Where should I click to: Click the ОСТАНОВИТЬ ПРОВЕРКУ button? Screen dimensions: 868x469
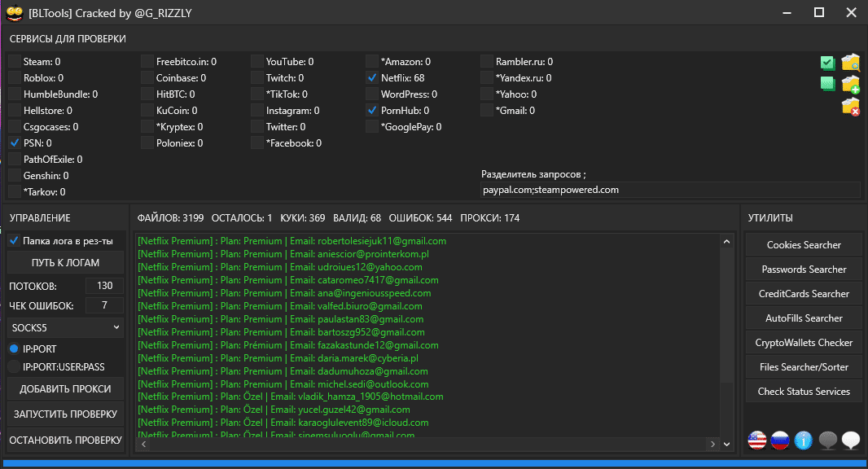[65, 441]
